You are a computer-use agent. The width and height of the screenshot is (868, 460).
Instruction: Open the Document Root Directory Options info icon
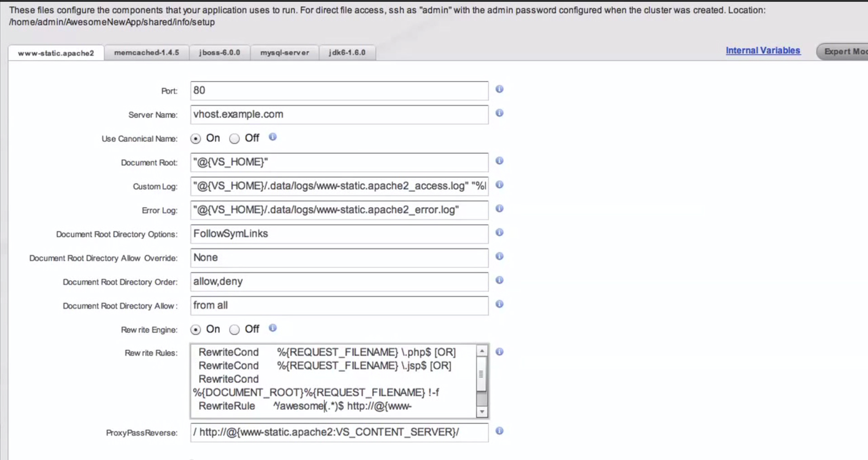(499, 232)
